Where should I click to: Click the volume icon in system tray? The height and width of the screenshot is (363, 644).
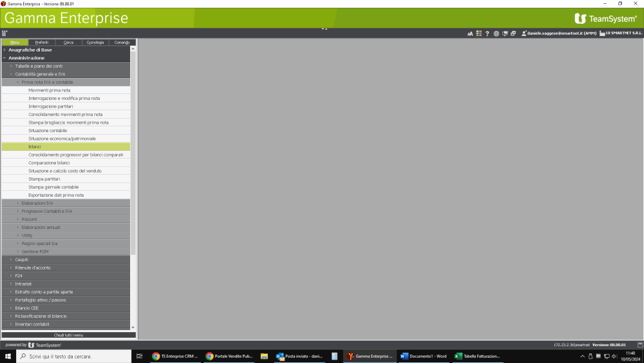tap(614, 357)
